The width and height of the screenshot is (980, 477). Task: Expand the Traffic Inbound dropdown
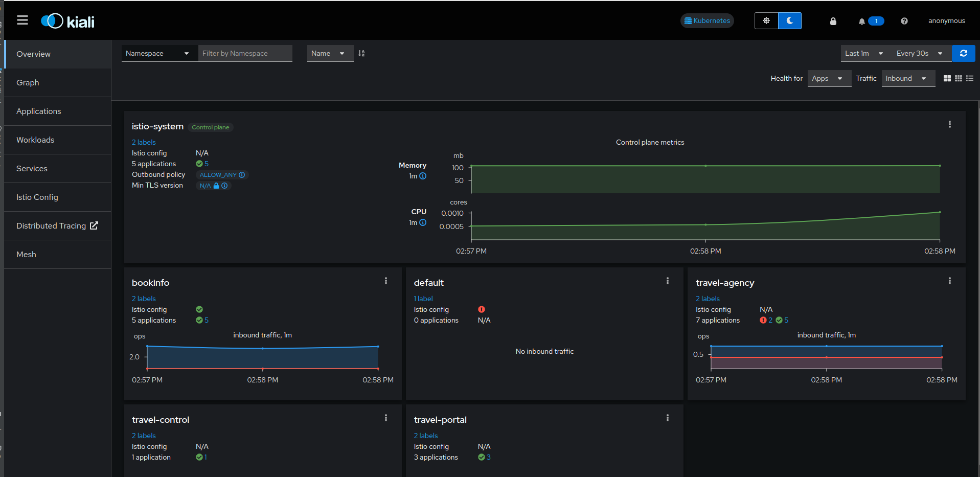tap(908, 78)
